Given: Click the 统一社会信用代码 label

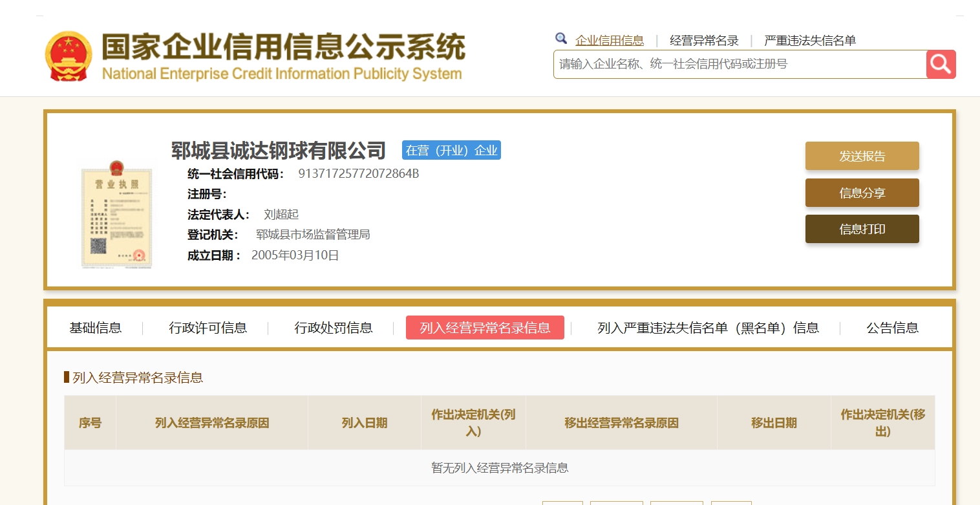Looking at the screenshot, I should click(236, 174).
